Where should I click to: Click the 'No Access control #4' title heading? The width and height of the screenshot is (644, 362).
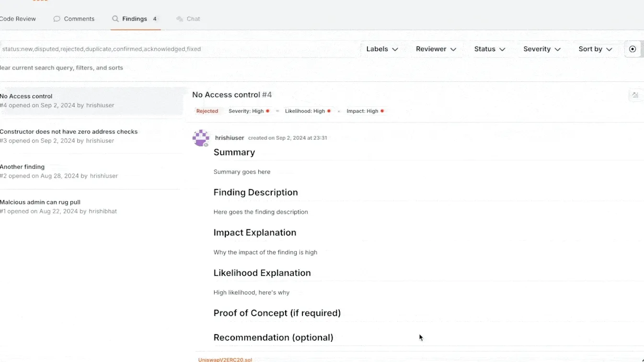(x=232, y=95)
